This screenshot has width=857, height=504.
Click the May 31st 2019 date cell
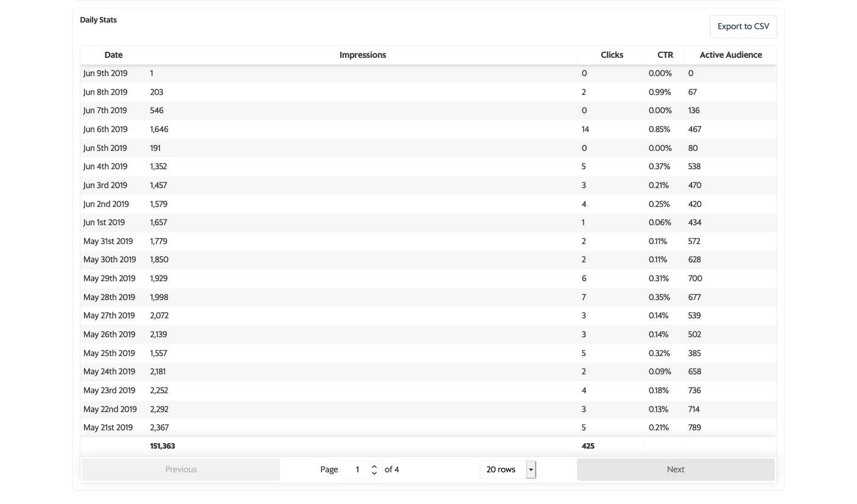coord(108,241)
